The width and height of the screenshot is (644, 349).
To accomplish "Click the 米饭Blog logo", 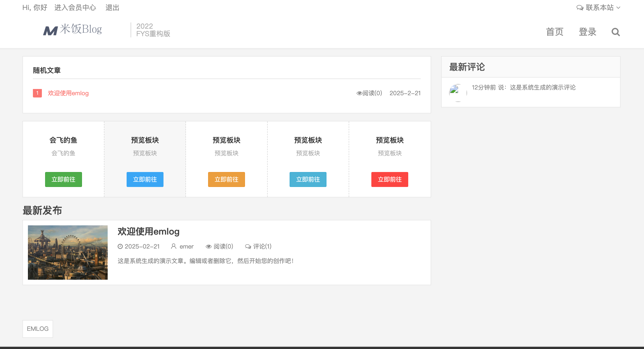I will (x=73, y=29).
